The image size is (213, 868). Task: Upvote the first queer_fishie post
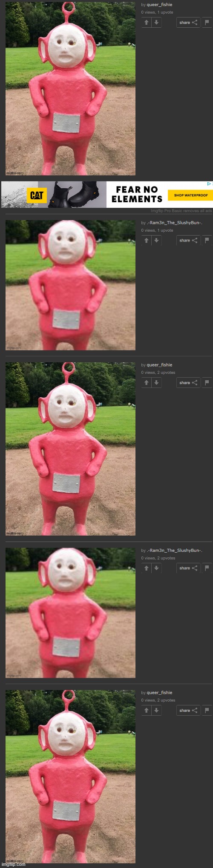(146, 23)
